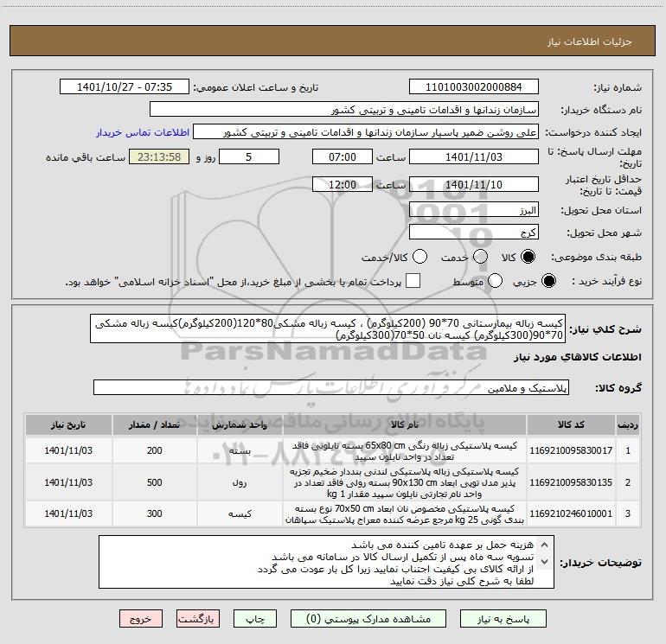This screenshot has height=644, width=666.
Task: Click the row number 2 cell
Action: pyautogui.click(x=628, y=482)
